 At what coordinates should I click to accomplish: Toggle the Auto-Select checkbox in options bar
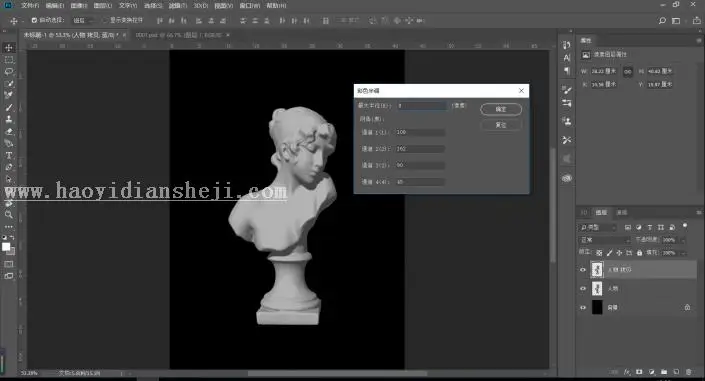(34, 20)
